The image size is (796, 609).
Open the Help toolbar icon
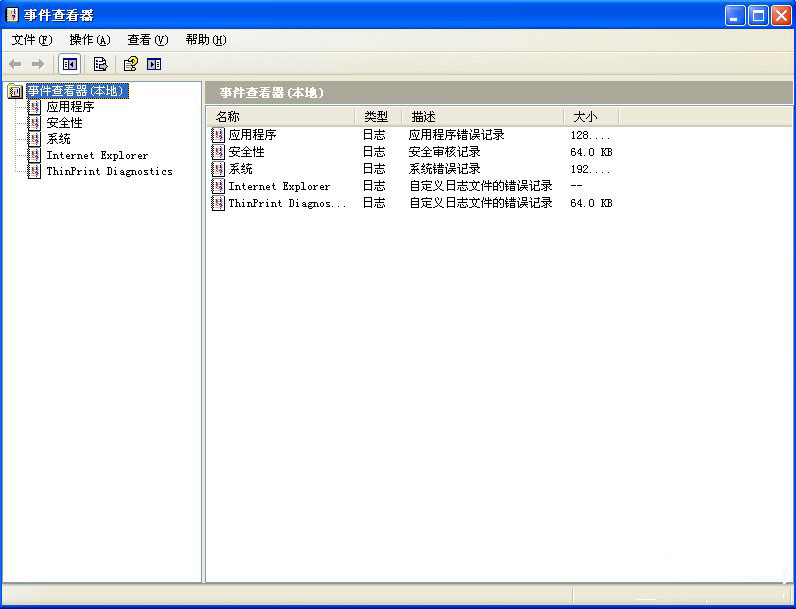(x=130, y=64)
